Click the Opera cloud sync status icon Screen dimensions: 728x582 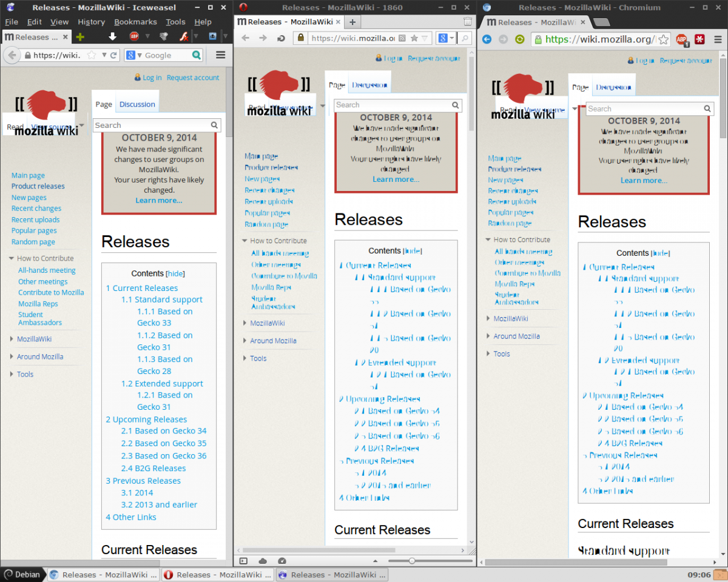pos(263,561)
